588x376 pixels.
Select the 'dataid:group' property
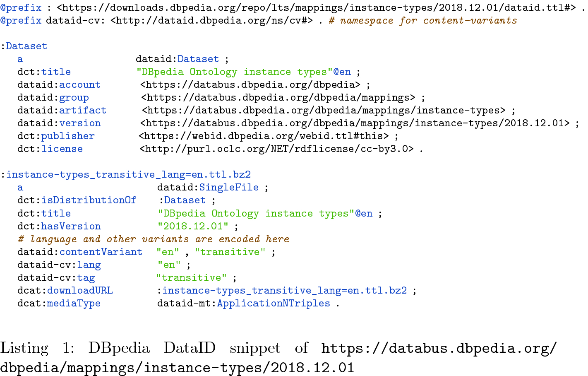53,97
